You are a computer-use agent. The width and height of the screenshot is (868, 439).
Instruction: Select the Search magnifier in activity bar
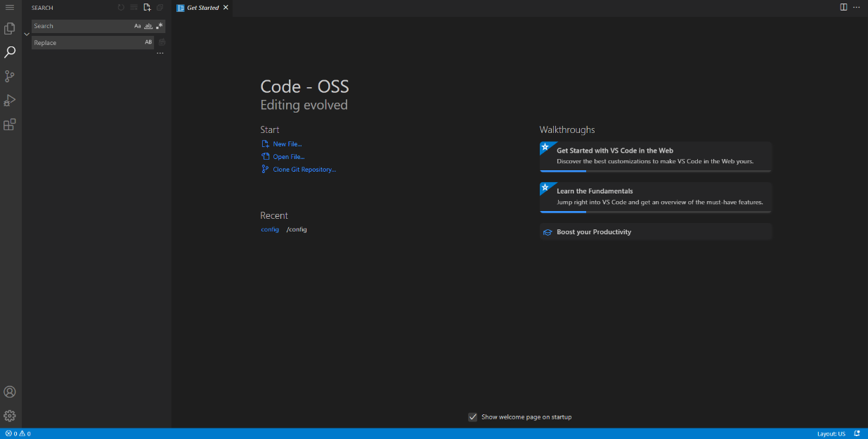pyautogui.click(x=10, y=53)
